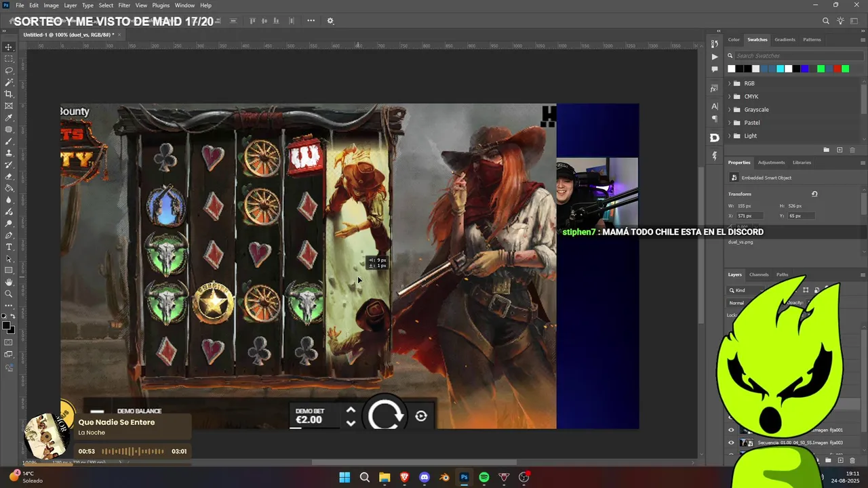This screenshot has height=488, width=868.
Task: Pick the red swatch
Action: (x=837, y=68)
